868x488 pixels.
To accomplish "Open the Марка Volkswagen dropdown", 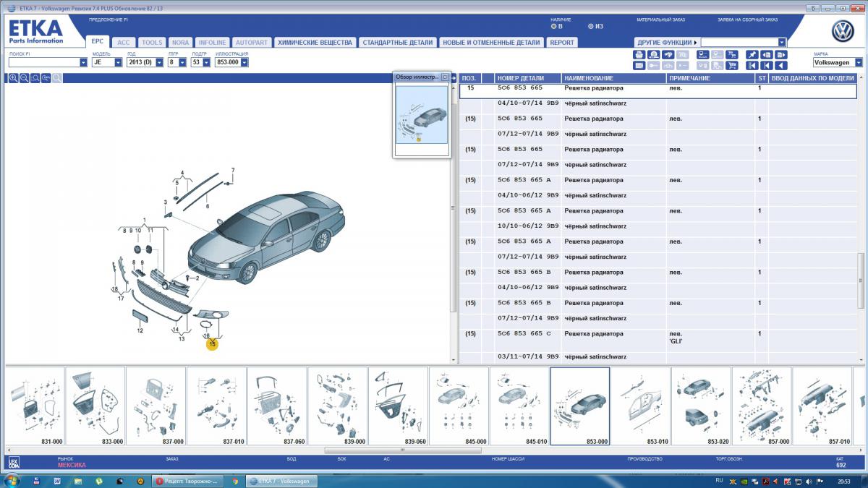I will coord(859,63).
